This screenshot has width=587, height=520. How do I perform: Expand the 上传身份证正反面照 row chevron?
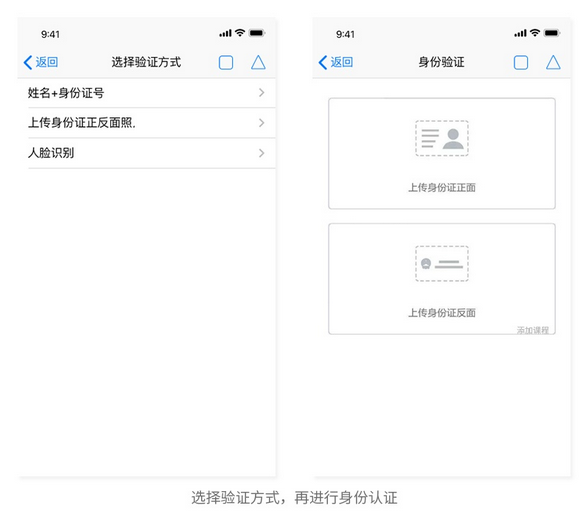262,123
